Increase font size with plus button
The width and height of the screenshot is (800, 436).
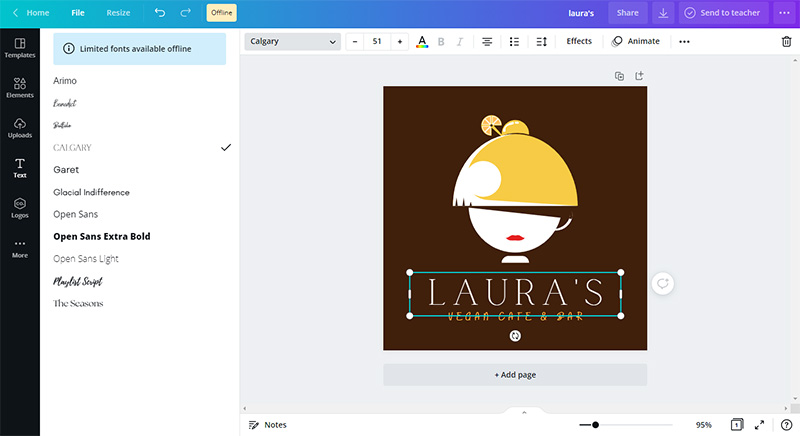tap(399, 41)
